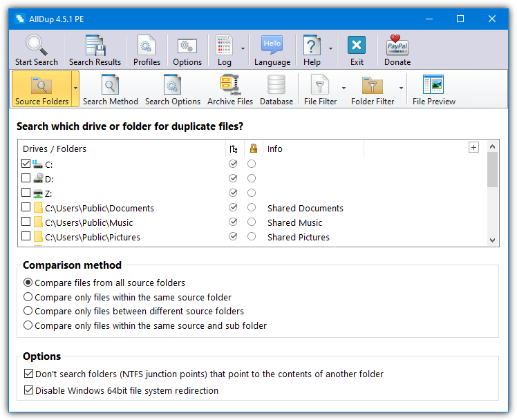Viewport: 517px width, 420px height.
Task: Click the Language Hello icon
Action: pyautogui.click(x=272, y=46)
